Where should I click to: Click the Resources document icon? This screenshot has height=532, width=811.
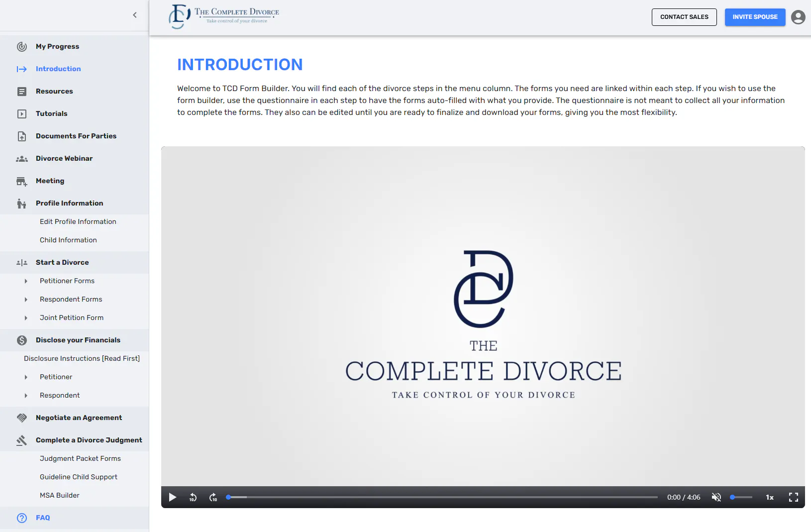point(22,92)
